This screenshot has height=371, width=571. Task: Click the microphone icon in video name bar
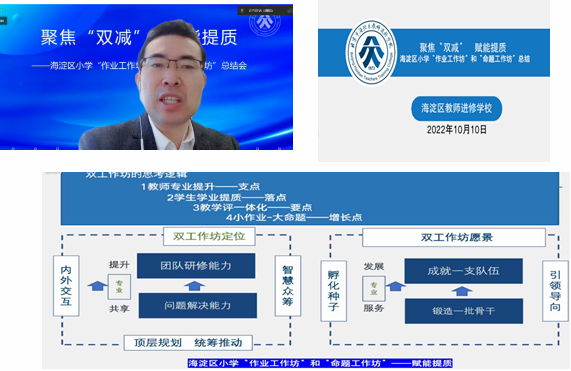(x=242, y=11)
